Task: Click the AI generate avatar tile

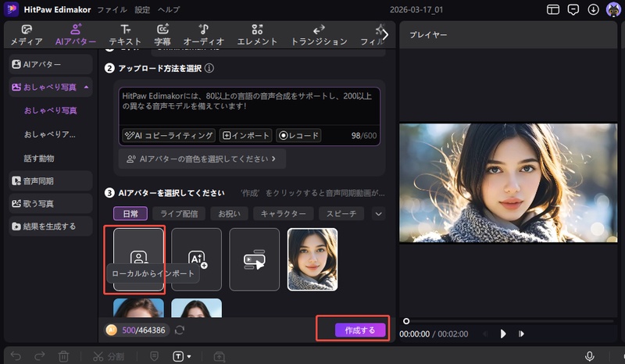Action: 197,259
